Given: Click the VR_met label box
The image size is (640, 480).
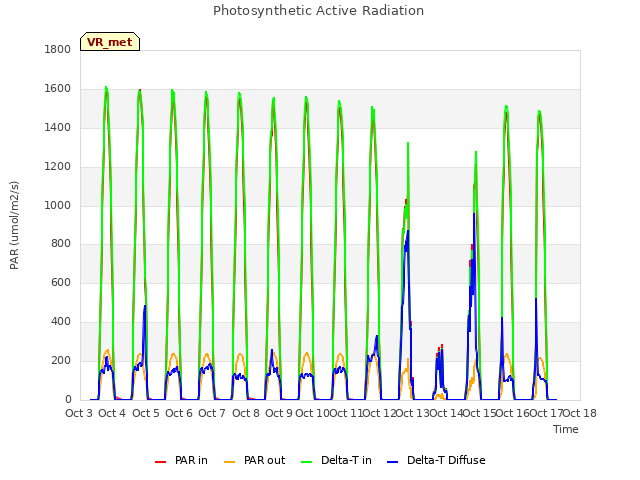Looking at the screenshot, I should point(110,42).
